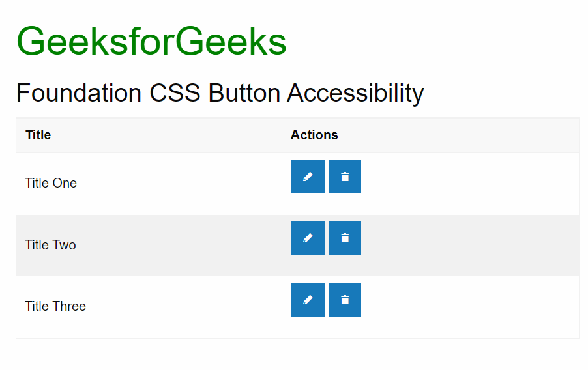Click empty space right of Title Three's delete button

click(469, 306)
